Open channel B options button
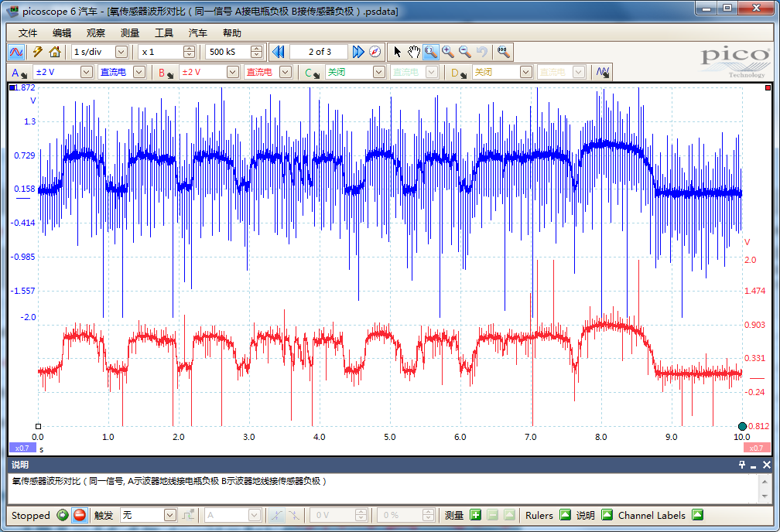 tap(165, 73)
